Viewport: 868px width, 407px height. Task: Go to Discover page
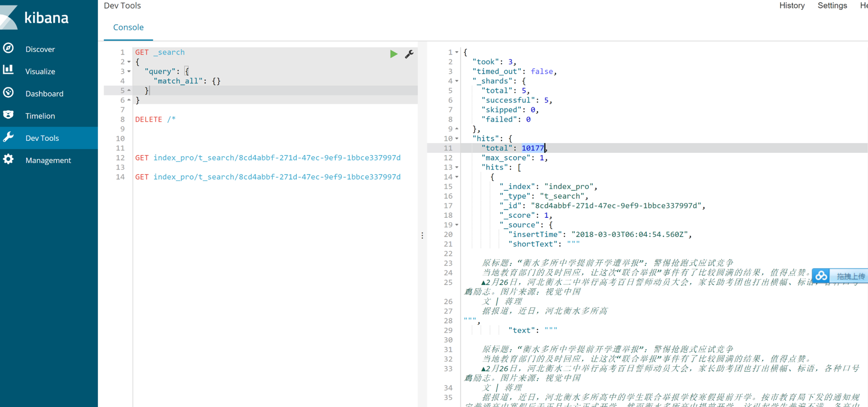click(x=40, y=49)
